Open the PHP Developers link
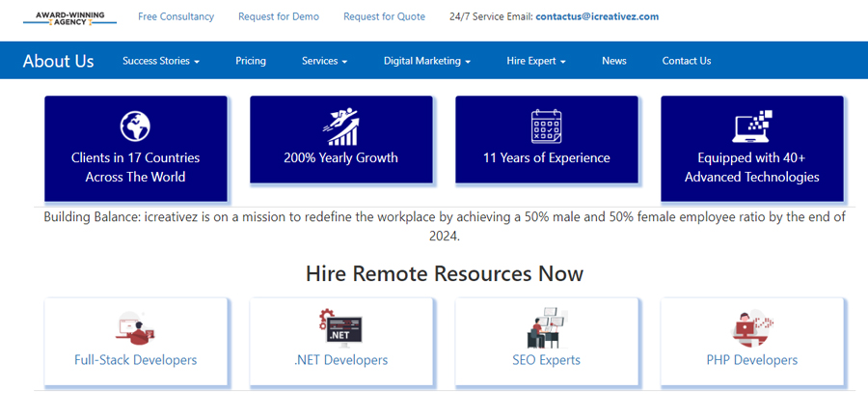This screenshot has width=868, height=420. pos(751,360)
